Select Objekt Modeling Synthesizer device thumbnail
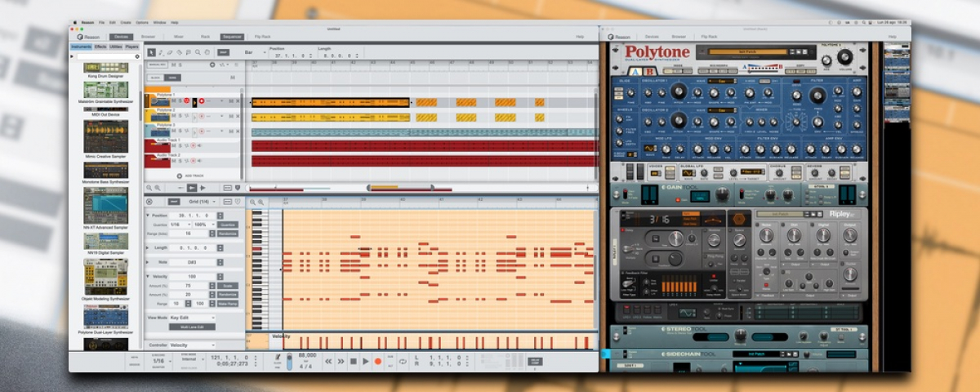This screenshot has width=980, height=392. pos(105,278)
